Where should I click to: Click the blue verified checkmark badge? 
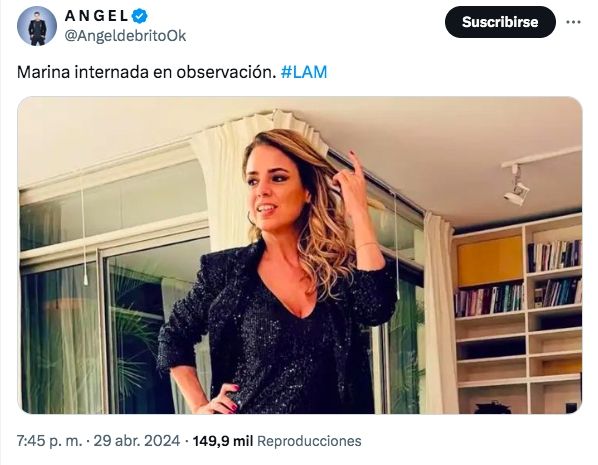pos(140,16)
